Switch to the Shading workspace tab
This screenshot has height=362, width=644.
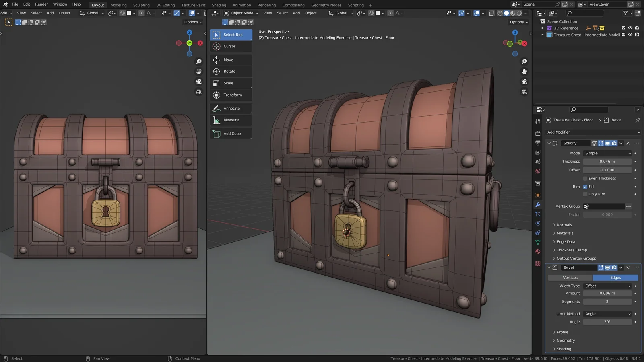click(219, 5)
